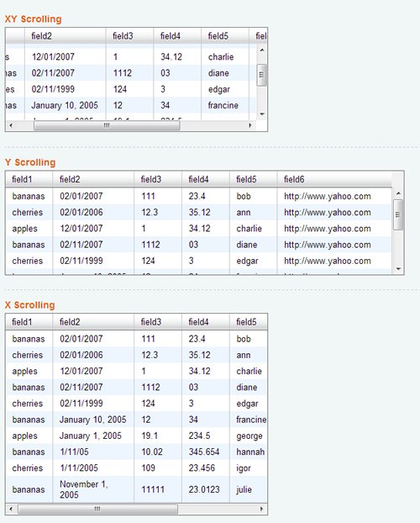Sort X Scrolling table by field2 header
This screenshot has height=523, width=420.
tap(93, 322)
